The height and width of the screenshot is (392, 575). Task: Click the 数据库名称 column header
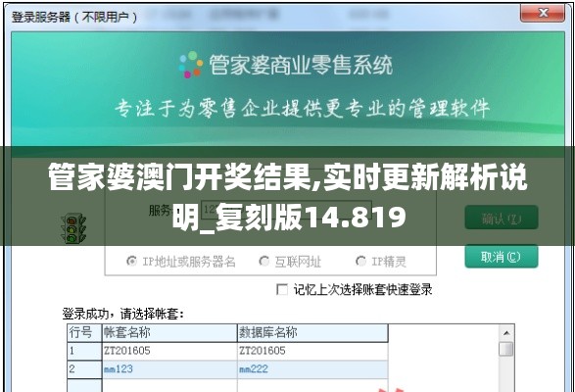click(312, 333)
